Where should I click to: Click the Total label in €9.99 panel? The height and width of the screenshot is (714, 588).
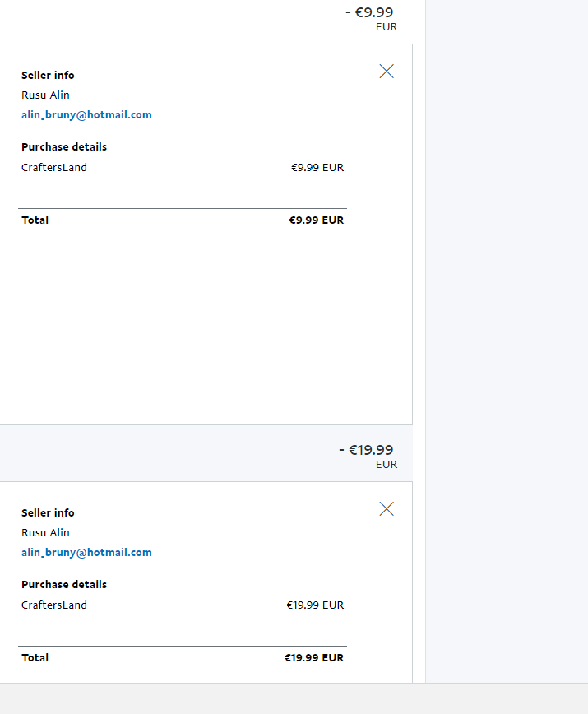coord(35,220)
